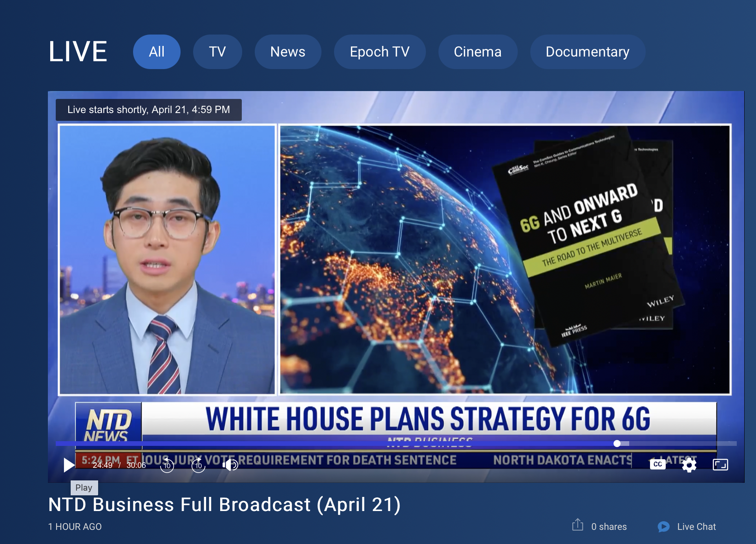Switch to the TV category
This screenshot has width=756, height=544.
point(217,52)
